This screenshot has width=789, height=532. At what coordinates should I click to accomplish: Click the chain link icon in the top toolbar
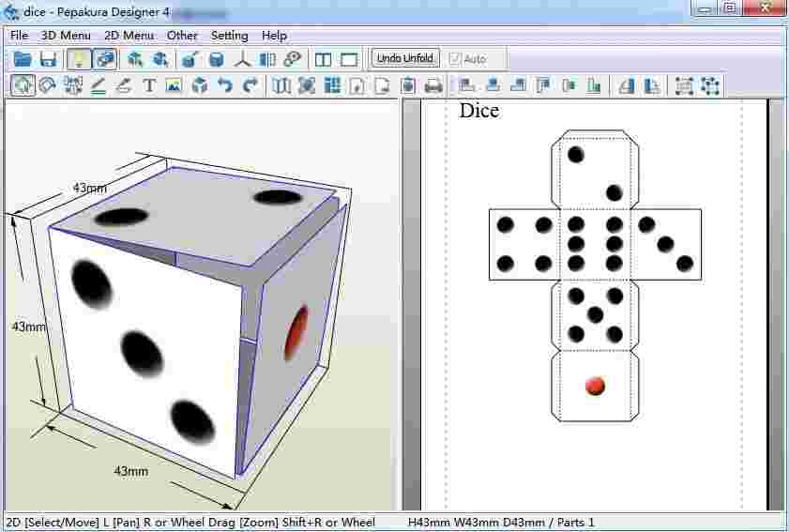293,59
